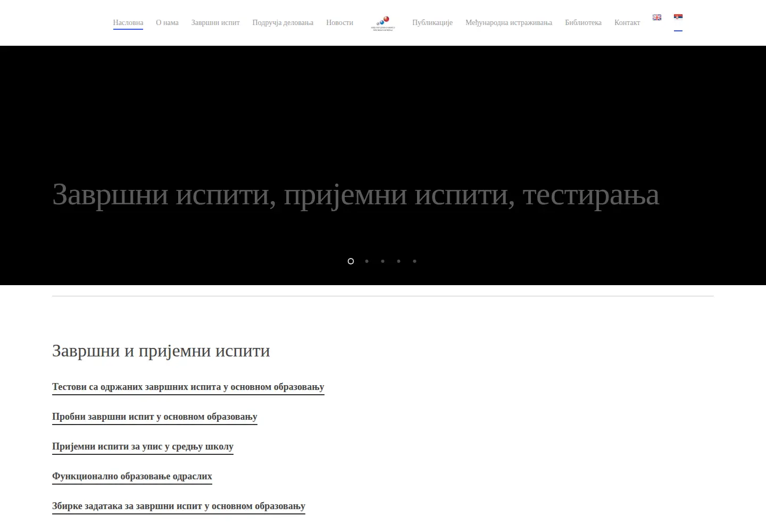Screen dimensions: 766x532
Task: Select the first slider dot
Action: coord(351,261)
